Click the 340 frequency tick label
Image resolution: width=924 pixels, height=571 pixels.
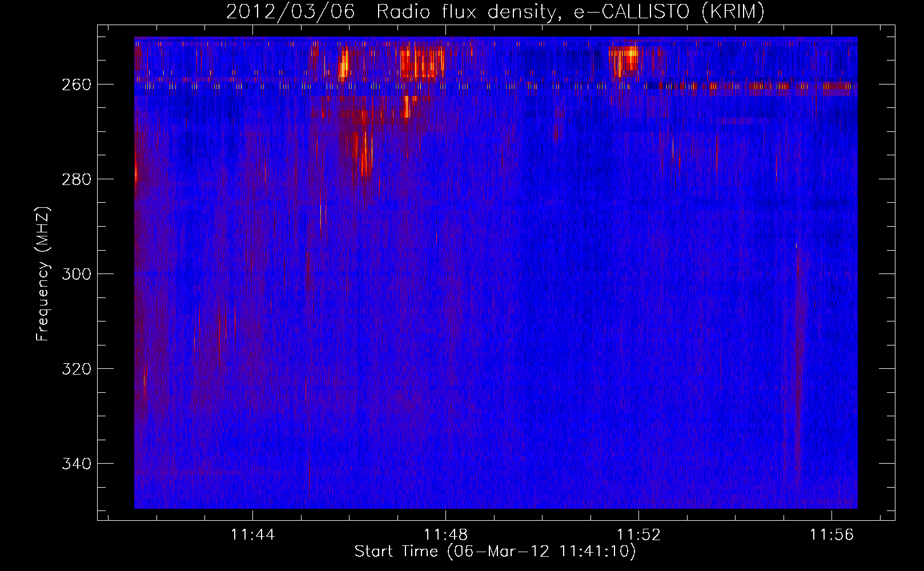coord(76,464)
